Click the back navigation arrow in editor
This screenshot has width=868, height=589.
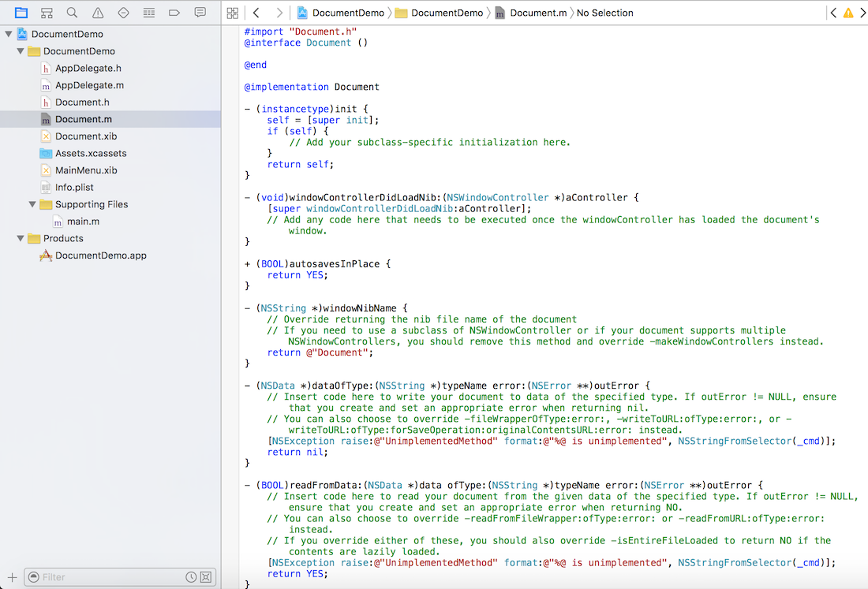click(x=255, y=13)
